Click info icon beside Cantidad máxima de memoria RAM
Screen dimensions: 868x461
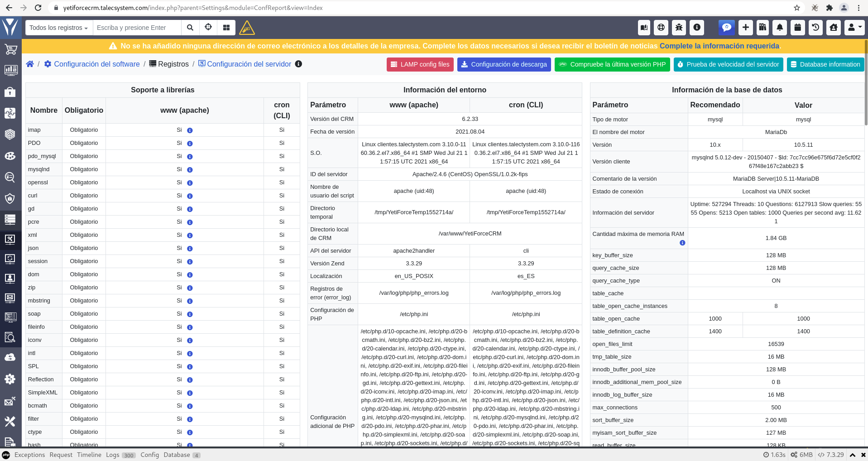tap(682, 243)
